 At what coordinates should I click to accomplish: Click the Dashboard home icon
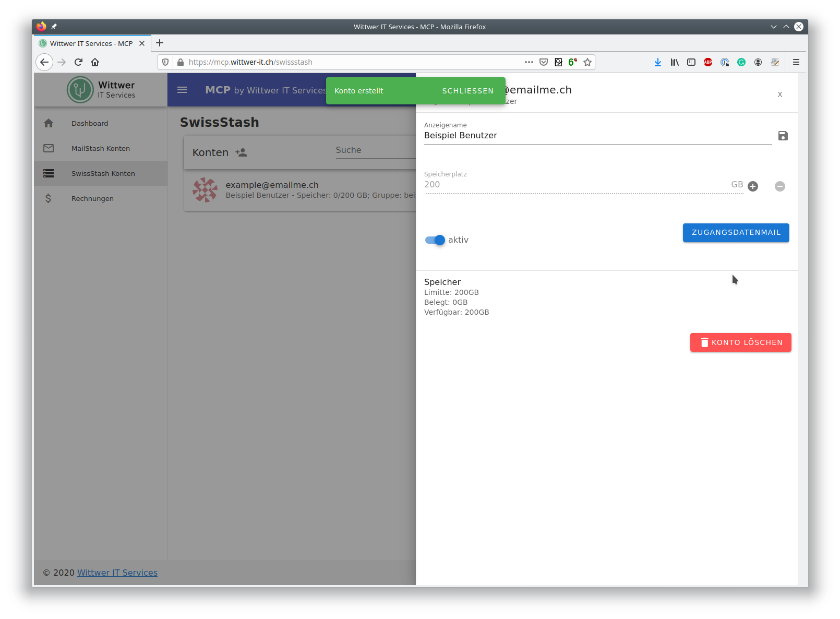pos(49,123)
